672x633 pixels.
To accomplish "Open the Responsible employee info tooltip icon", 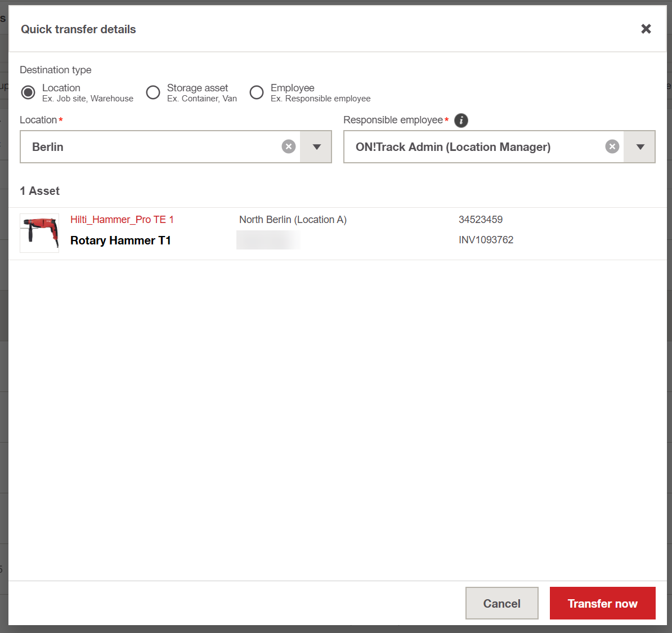I will point(461,120).
